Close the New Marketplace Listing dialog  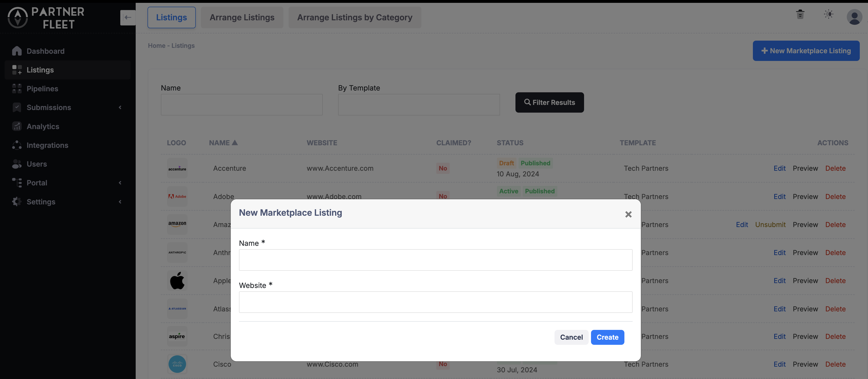coord(629,214)
